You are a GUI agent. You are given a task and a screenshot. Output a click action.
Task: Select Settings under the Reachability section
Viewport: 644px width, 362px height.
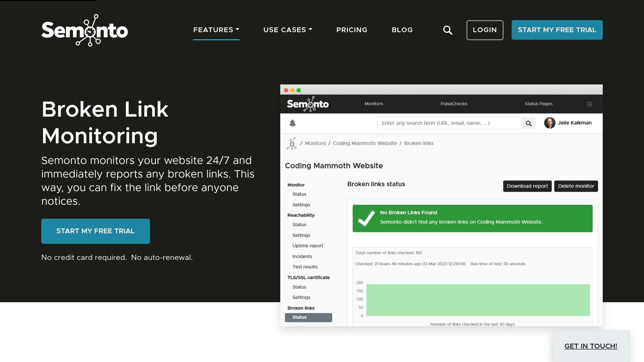coord(301,235)
